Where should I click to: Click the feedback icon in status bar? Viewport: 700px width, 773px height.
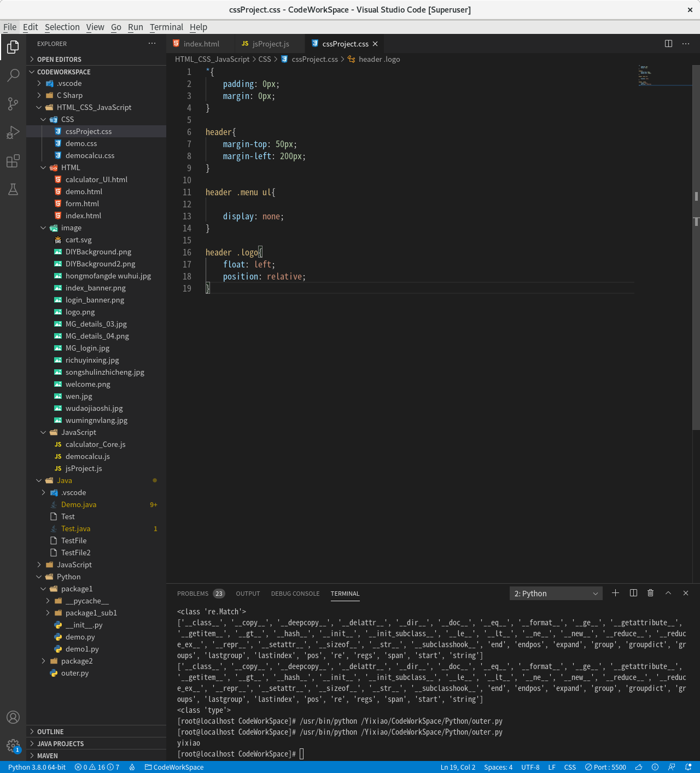click(x=672, y=767)
